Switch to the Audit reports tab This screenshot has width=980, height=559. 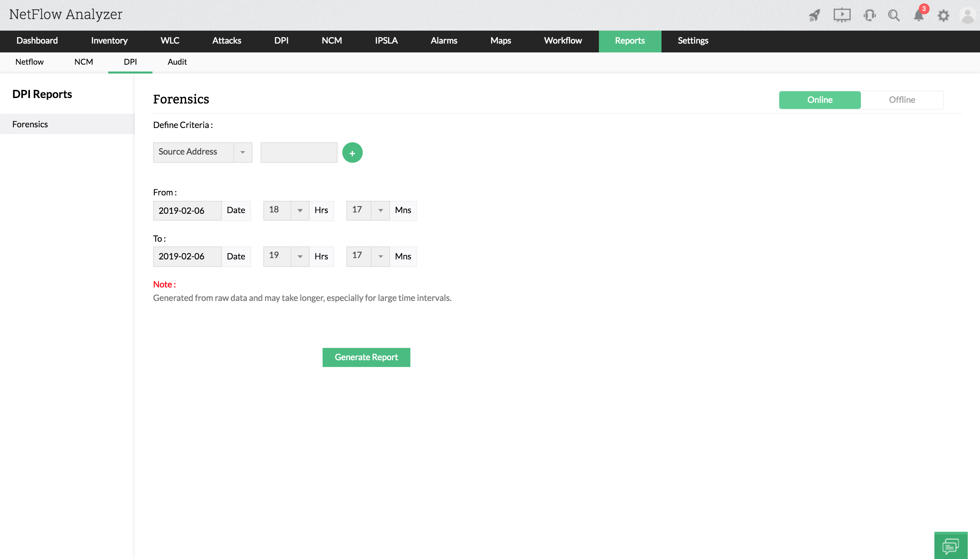(x=177, y=62)
